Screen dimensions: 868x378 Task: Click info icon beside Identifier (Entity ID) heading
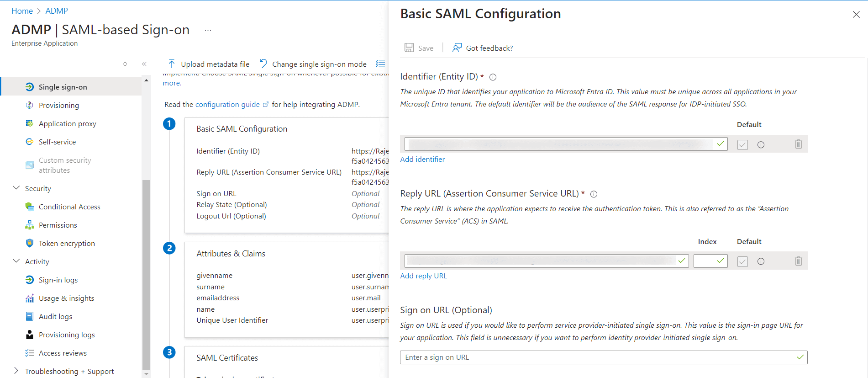pyautogui.click(x=493, y=77)
